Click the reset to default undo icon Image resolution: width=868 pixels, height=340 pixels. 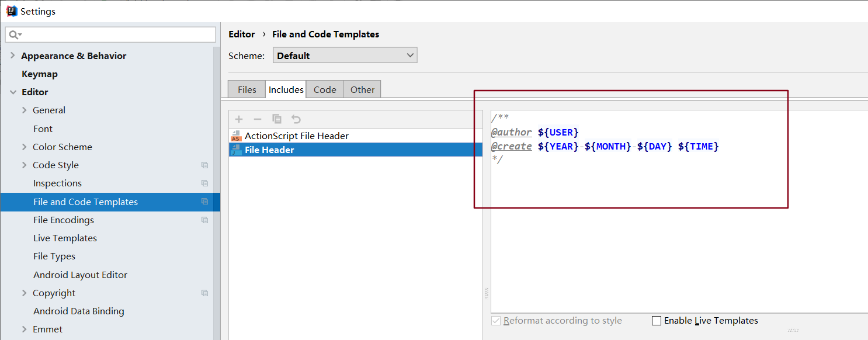coord(296,119)
